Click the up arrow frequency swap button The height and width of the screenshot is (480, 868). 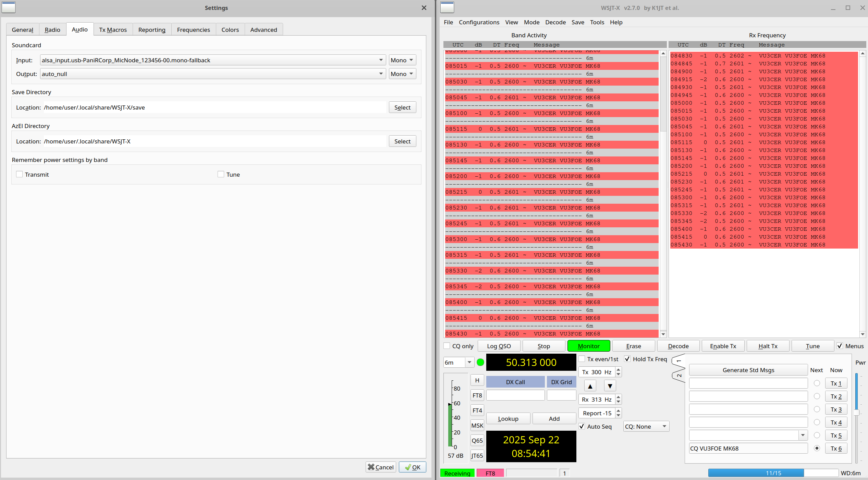[590, 386]
